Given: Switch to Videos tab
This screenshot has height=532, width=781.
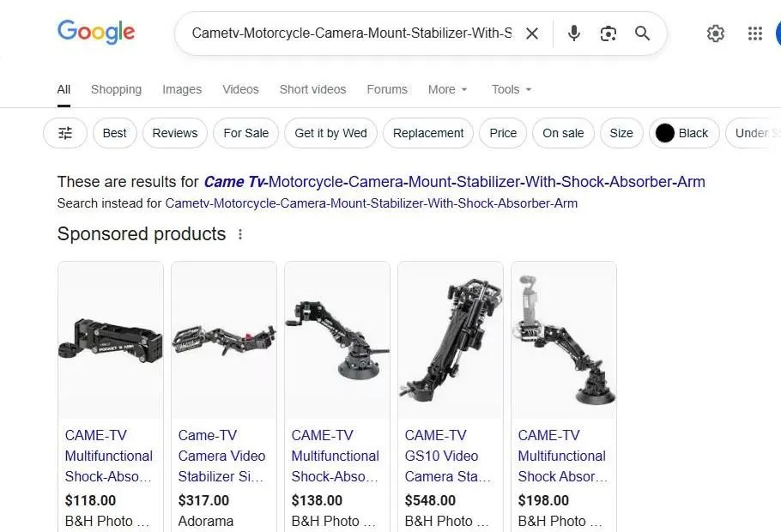Looking at the screenshot, I should (240, 89).
